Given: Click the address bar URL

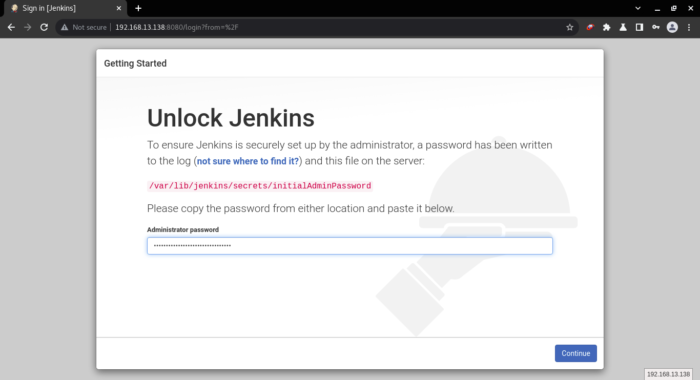Looking at the screenshot, I should click(177, 27).
